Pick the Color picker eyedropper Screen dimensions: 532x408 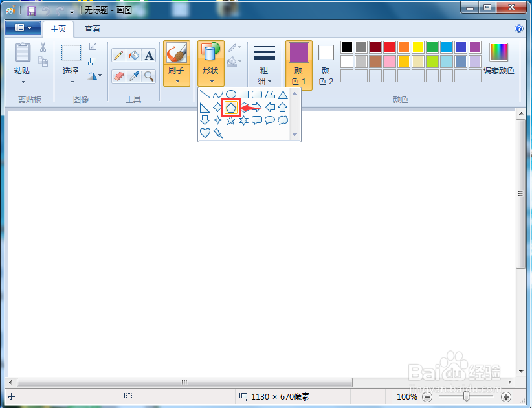134,76
